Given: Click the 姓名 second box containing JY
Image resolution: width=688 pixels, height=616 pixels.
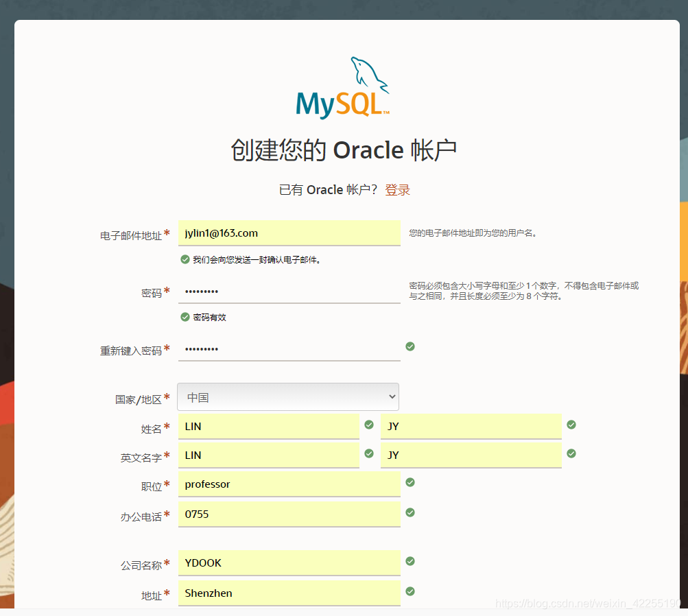Looking at the screenshot, I should tap(471, 427).
